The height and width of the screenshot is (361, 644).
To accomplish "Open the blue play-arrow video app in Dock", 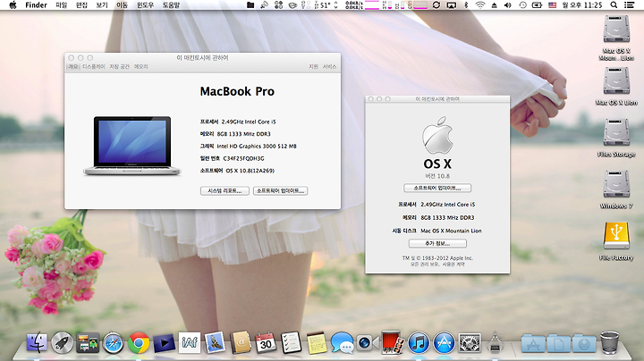I will [x=164, y=343].
